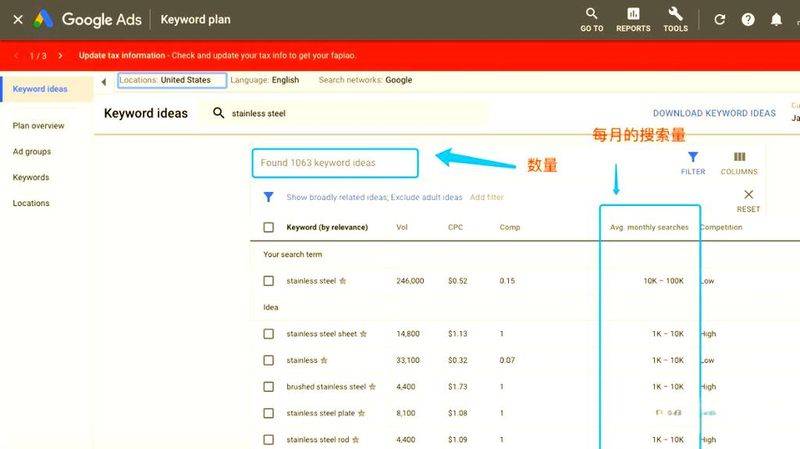Open Plan overview in sidebar
Image resolution: width=800 pixels, height=449 pixels.
tap(38, 126)
